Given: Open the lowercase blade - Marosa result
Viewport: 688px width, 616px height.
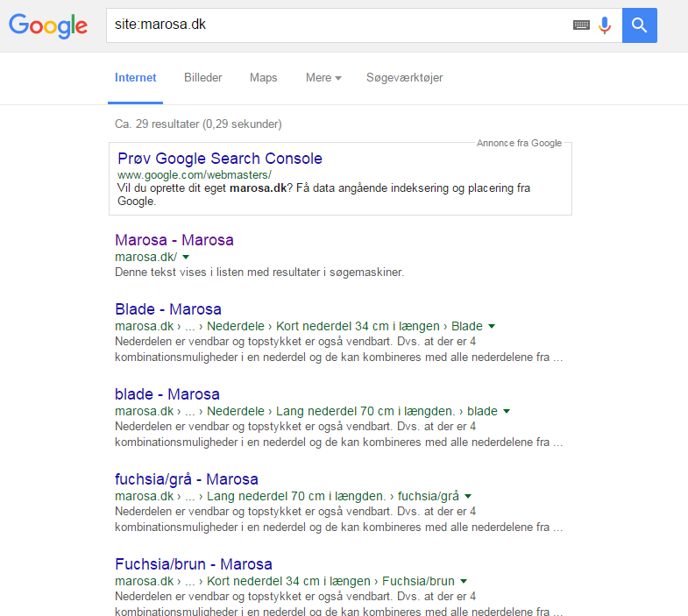Looking at the screenshot, I should pos(167,394).
